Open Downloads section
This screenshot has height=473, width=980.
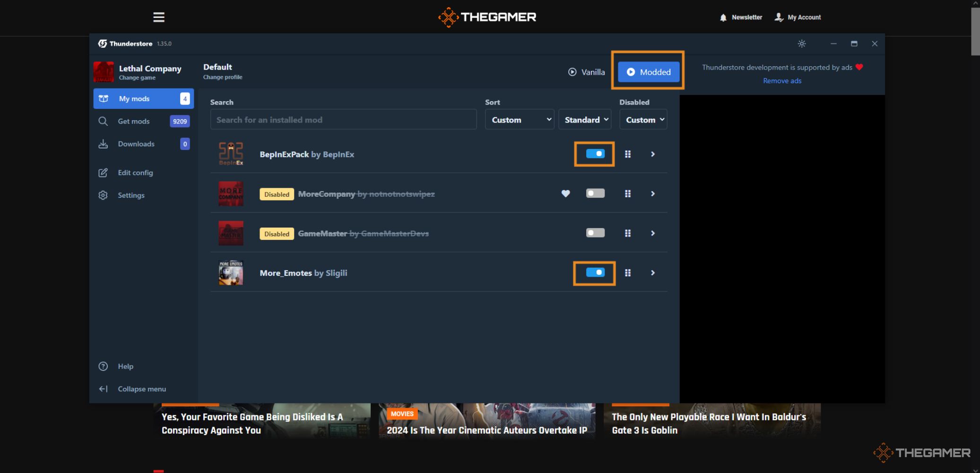point(144,144)
